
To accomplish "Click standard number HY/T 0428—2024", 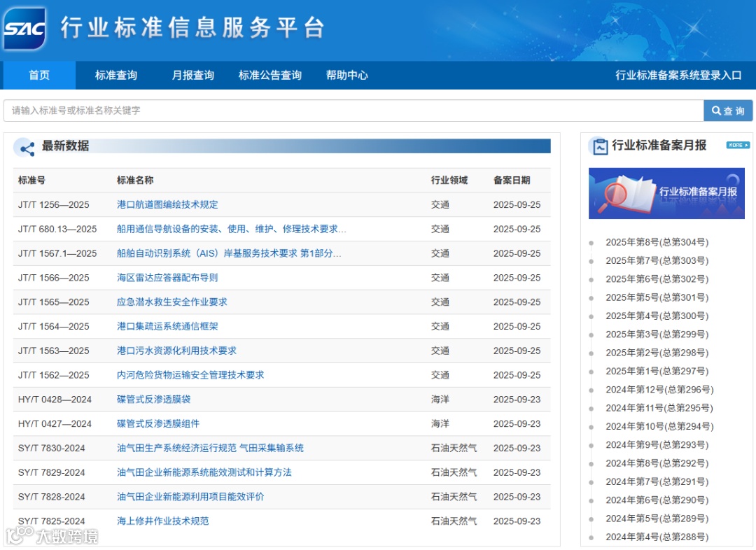I will [55, 400].
